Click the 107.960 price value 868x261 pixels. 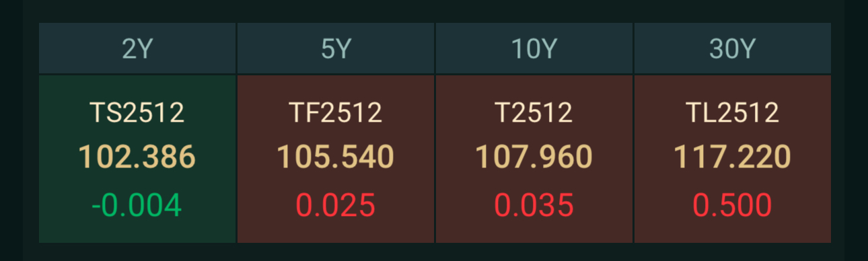(x=534, y=157)
